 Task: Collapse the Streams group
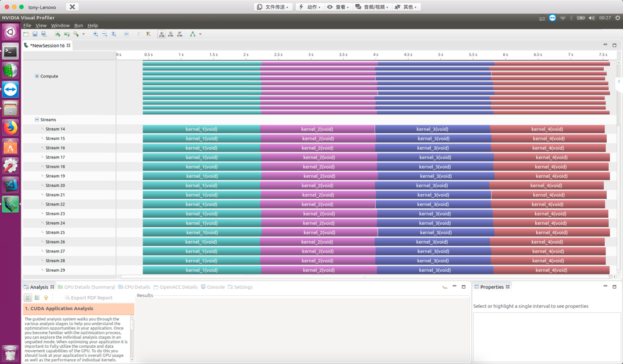point(37,120)
